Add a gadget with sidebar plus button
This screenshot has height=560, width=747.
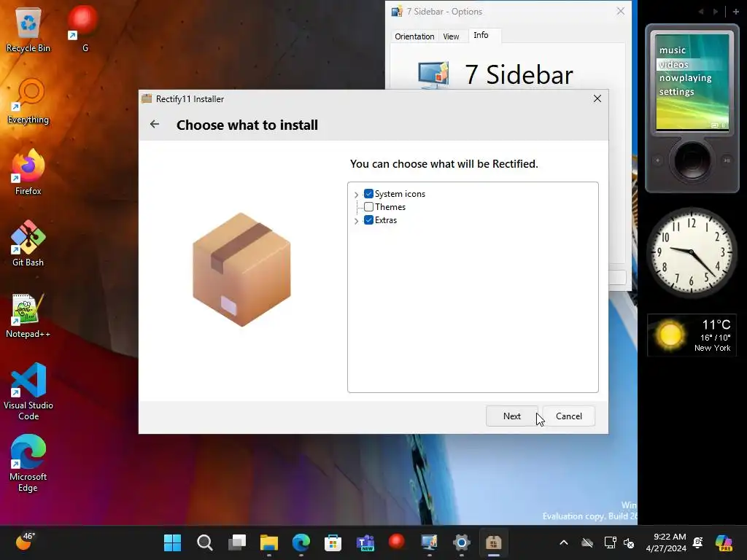pyautogui.click(x=735, y=12)
